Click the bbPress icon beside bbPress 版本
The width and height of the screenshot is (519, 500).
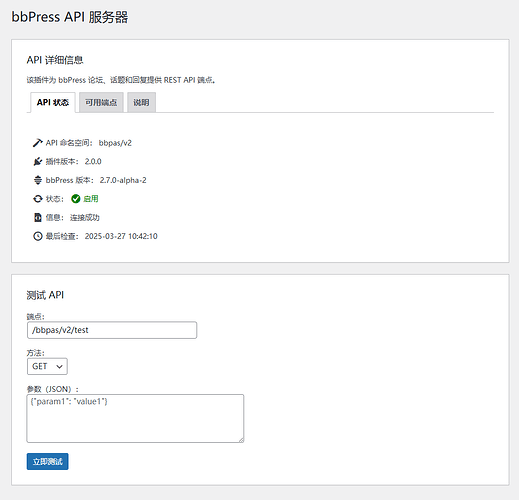click(38, 180)
